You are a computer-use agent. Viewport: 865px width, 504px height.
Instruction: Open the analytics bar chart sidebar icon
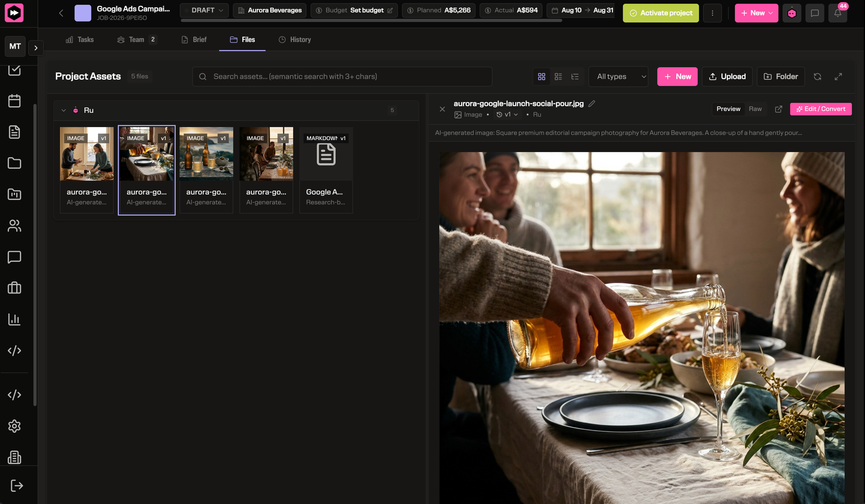pyautogui.click(x=14, y=319)
